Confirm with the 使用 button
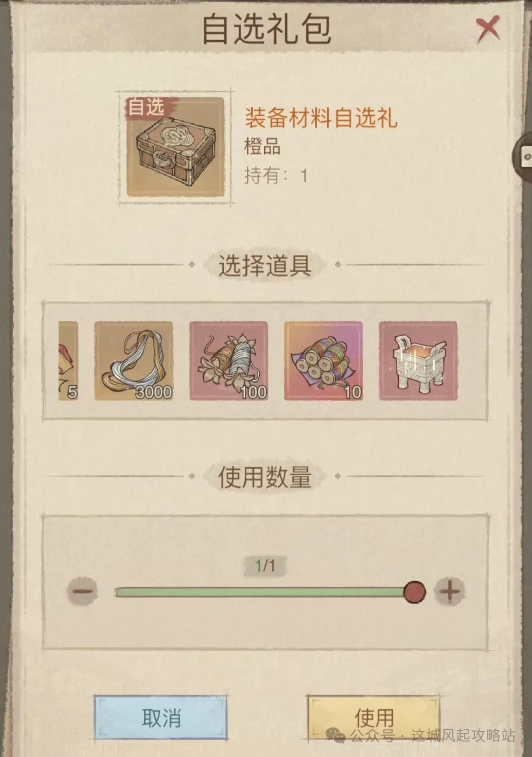This screenshot has width=532, height=757. coord(374,717)
